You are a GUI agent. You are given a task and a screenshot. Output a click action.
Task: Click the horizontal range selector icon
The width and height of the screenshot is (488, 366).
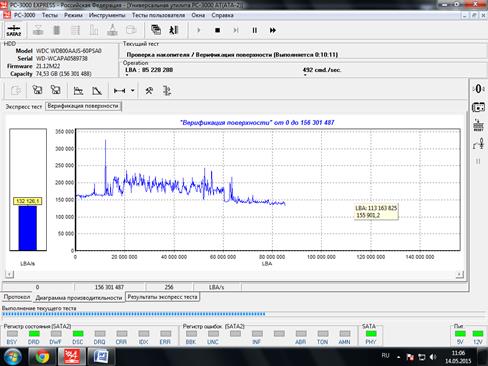(119, 90)
